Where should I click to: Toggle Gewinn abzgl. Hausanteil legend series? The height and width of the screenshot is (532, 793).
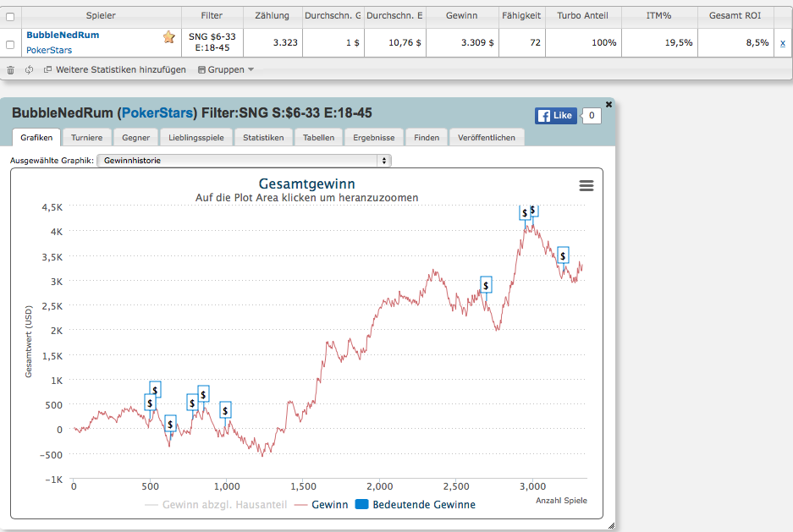click(x=216, y=505)
